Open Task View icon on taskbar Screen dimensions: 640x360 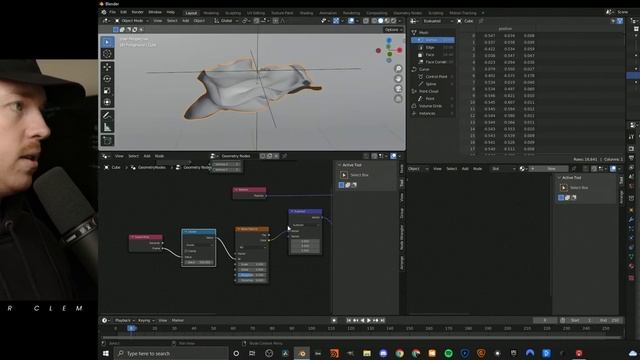[x=252, y=353]
